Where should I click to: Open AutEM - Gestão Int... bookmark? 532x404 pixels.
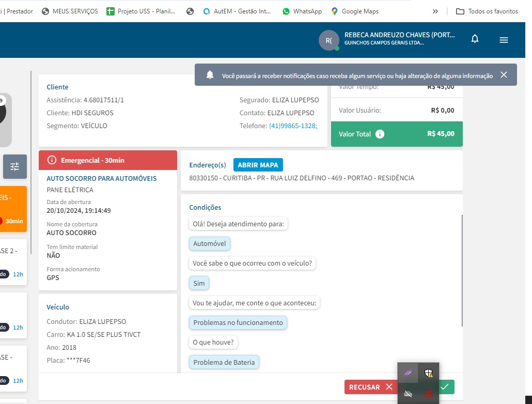click(237, 11)
